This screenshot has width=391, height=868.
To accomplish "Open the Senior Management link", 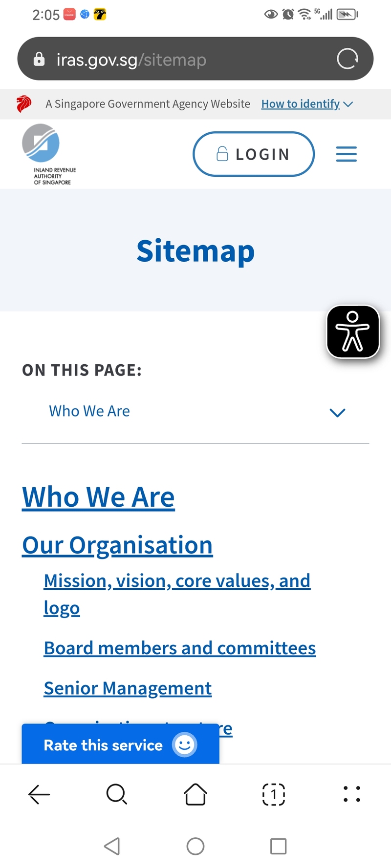I will 128,688.
